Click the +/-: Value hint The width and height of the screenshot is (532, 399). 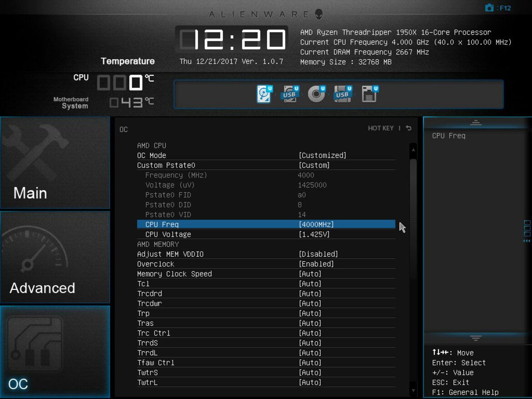[453, 373]
